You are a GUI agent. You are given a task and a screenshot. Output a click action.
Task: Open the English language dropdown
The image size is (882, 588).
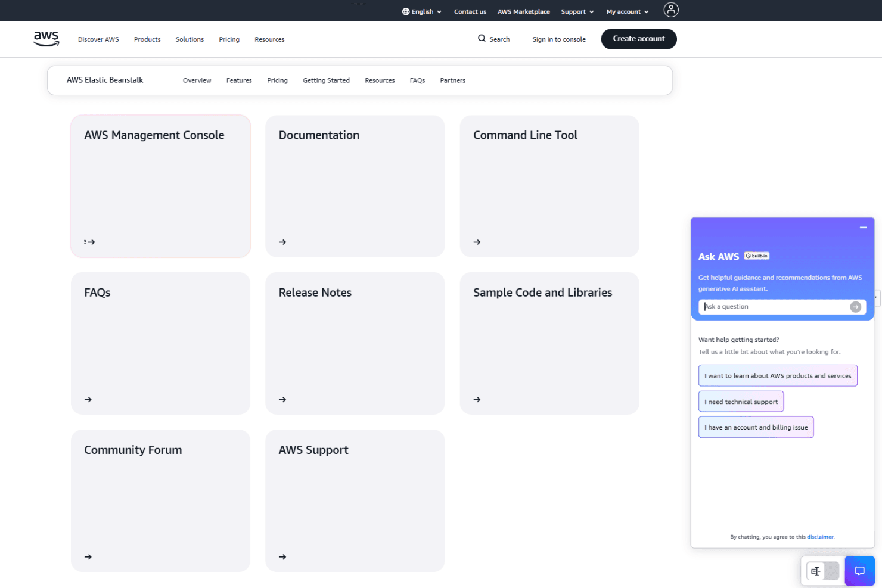pyautogui.click(x=422, y=11)
